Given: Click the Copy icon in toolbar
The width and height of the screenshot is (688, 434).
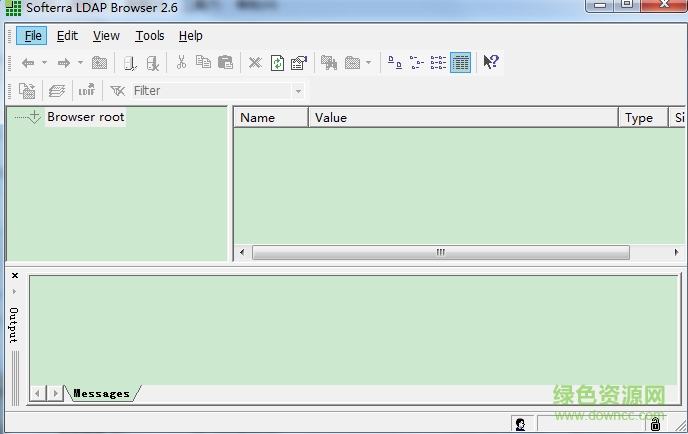Looking at the screenshot, I should tap(203, 62).
